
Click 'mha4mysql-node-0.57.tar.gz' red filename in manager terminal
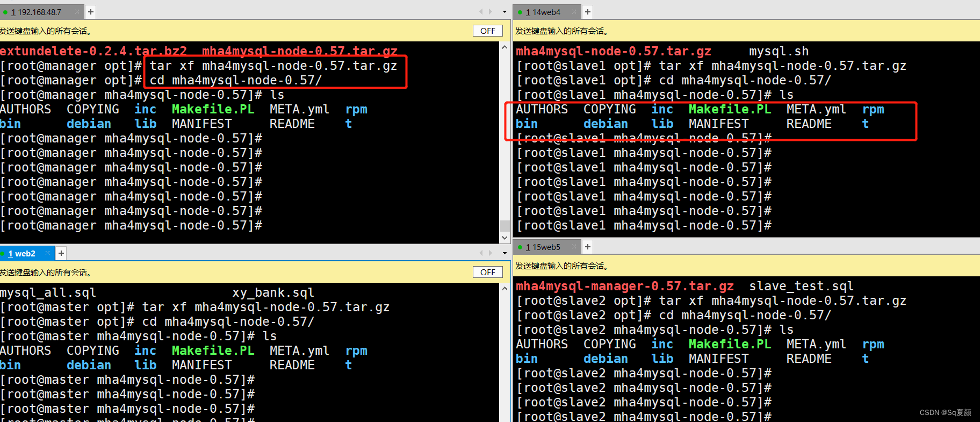click(300, 51)
